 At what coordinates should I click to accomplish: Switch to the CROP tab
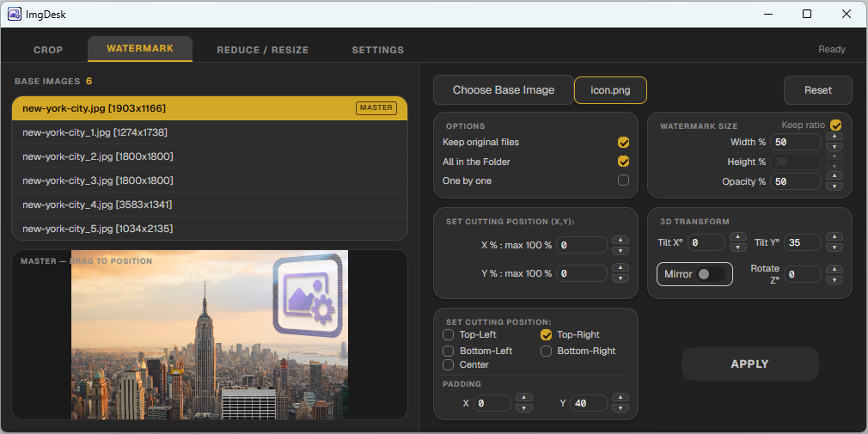tap(48, 50)
